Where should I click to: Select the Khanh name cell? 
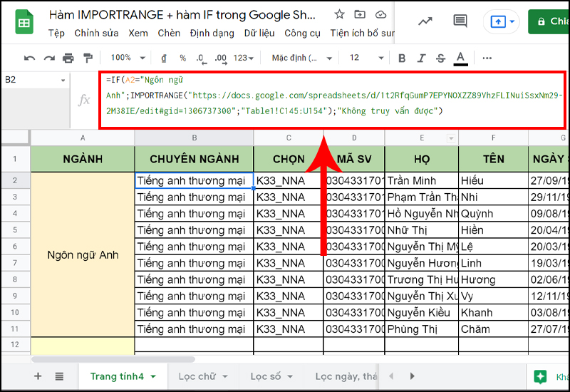pyautogui.click(x=493, y=312)
